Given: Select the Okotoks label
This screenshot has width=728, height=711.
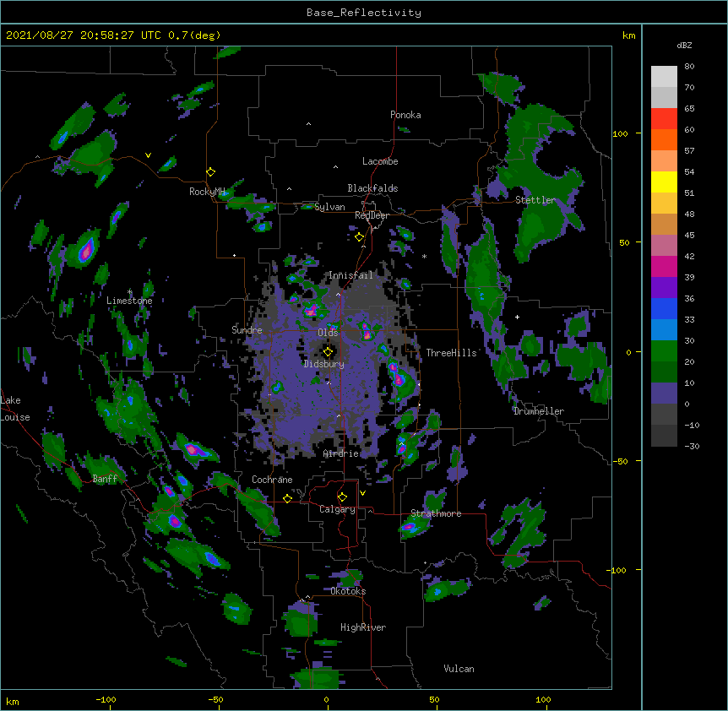Looking at the screenshot, I should (x=348, y=591).
